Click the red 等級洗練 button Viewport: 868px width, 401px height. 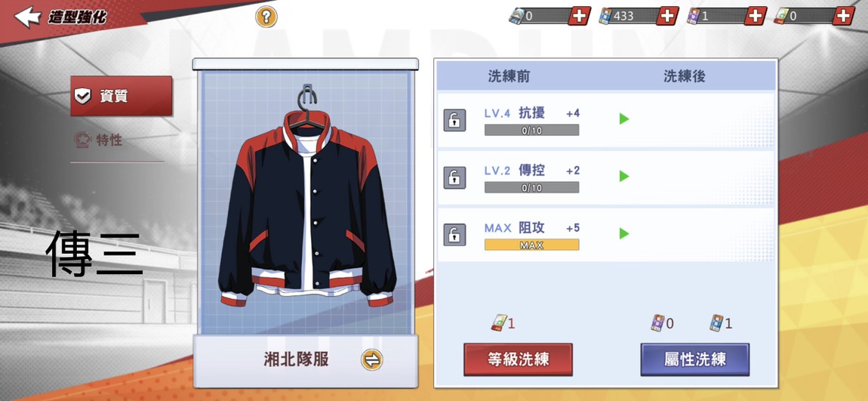(518, 359)
